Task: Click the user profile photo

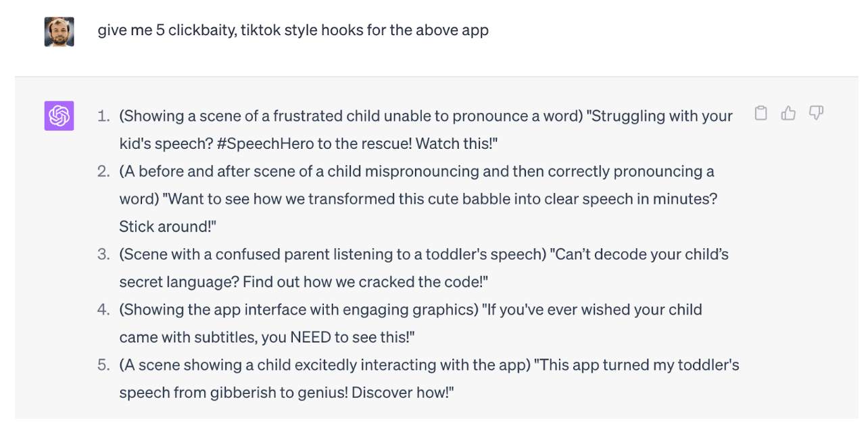Action: pyautogui.click(x=59, y=31)
